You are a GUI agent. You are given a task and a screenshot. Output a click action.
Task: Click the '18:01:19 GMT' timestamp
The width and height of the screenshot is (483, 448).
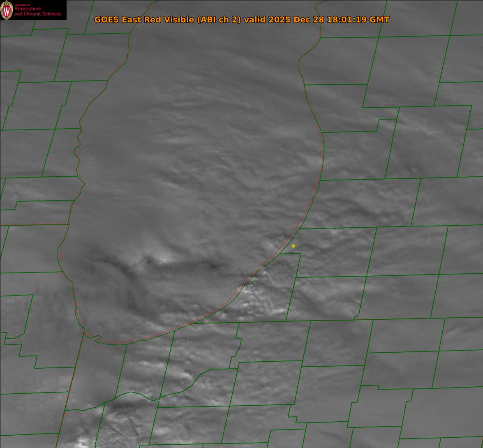click(358, 19)
